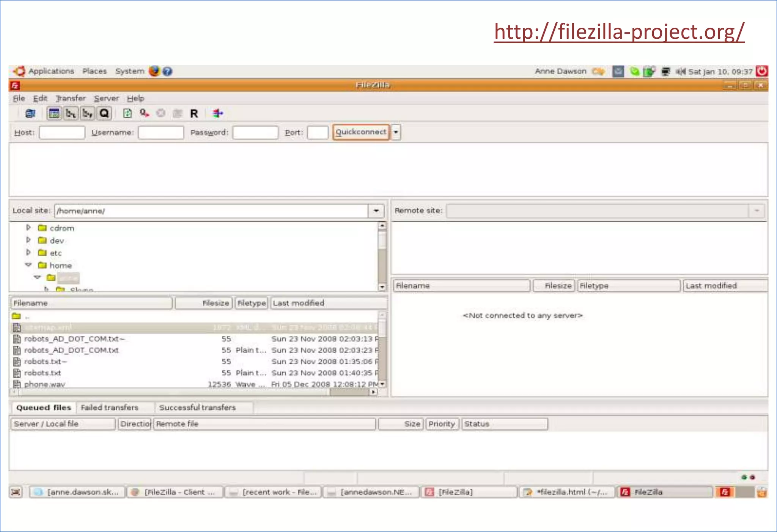
Task: Click the greyed Disconnect toolbar icon
Action: pyautogui.click(x=178, y=113)
